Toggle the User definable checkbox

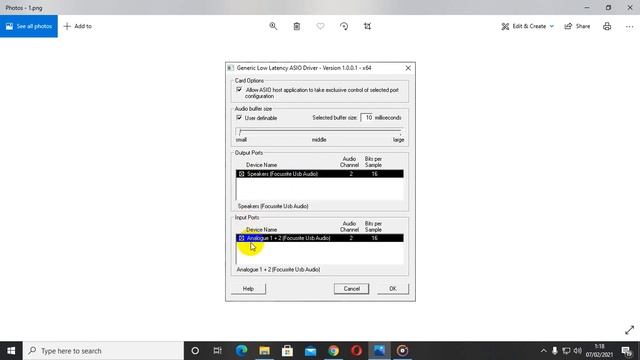click(239, 118)
